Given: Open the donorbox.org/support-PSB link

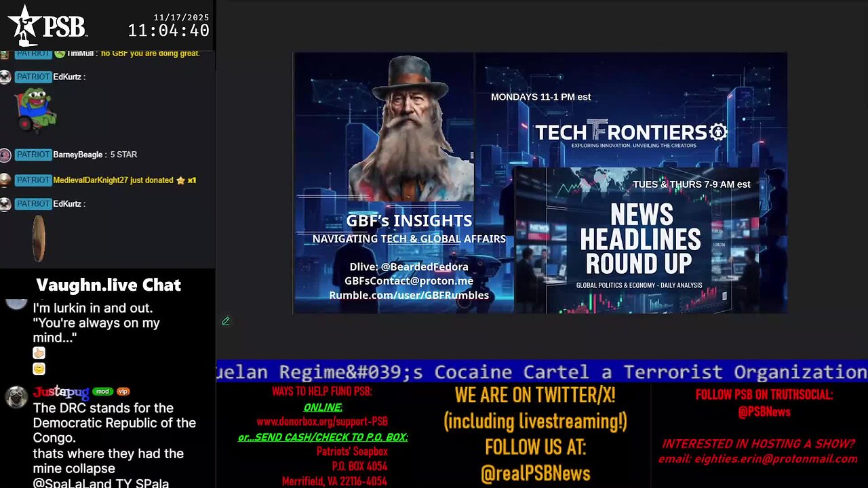Looking at the screenshot, I should 322,422.
